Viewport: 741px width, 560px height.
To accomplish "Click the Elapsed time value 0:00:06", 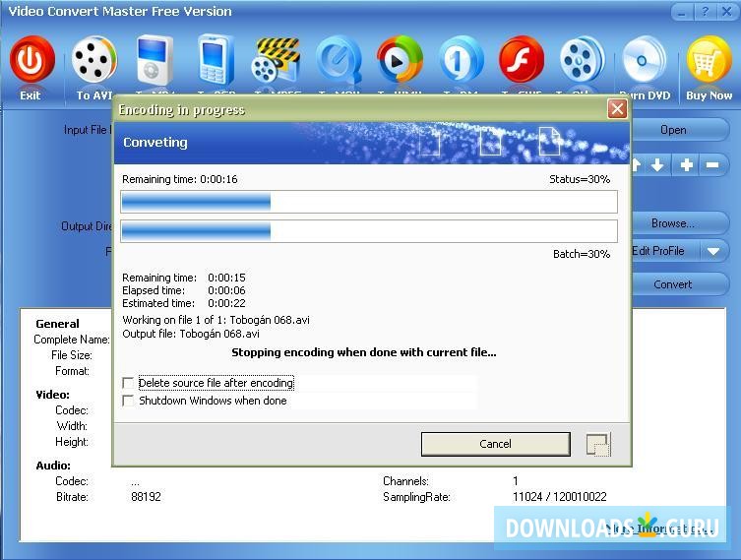I will pos(226,290).
